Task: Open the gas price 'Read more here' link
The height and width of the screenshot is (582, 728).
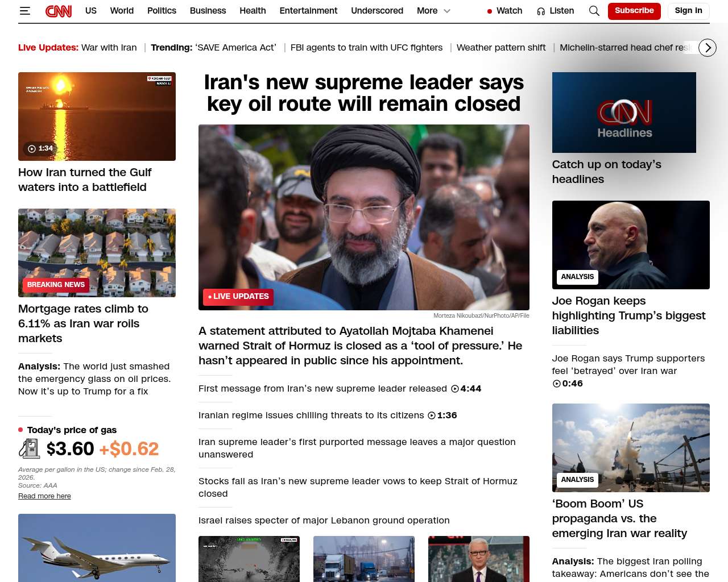Action: pos(44,496)
